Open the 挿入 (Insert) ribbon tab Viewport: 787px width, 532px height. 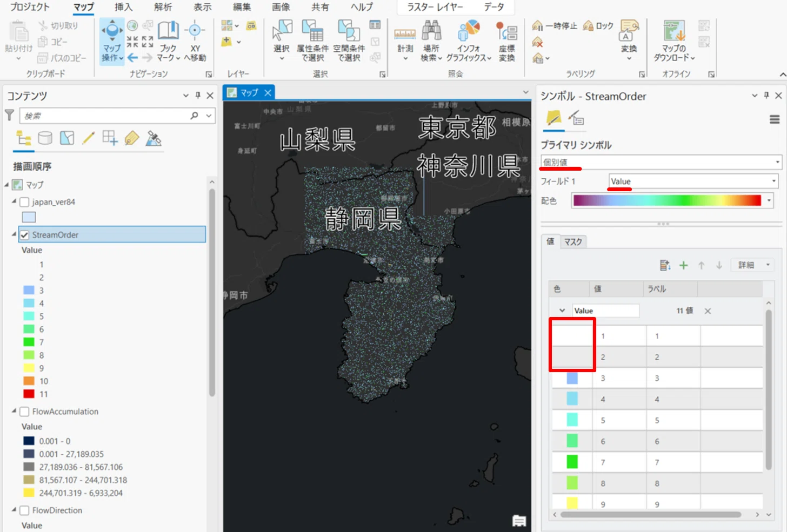(123, 7)
